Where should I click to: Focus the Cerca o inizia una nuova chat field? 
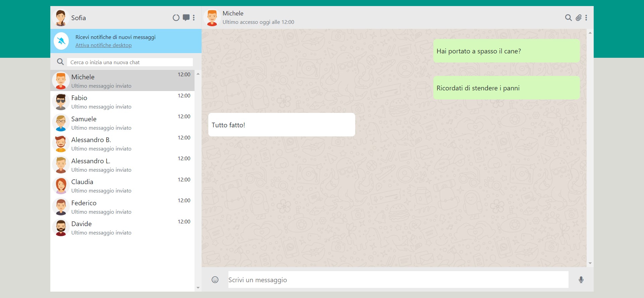130,62
